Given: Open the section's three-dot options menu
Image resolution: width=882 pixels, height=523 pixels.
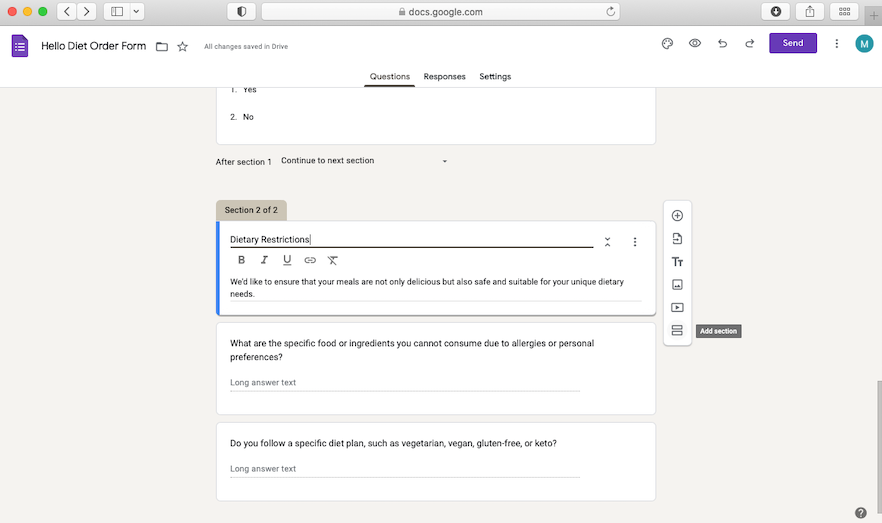Looking at the screenshot, I should coord(635,242).
